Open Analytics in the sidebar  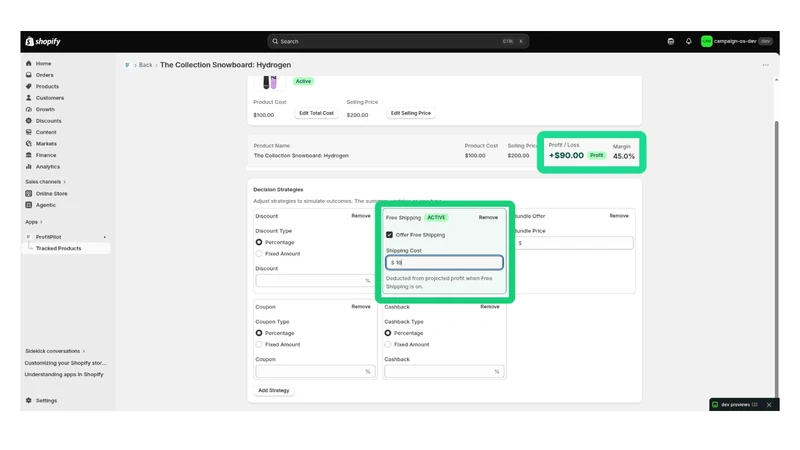pyautogui.click(x=47, y=167)
